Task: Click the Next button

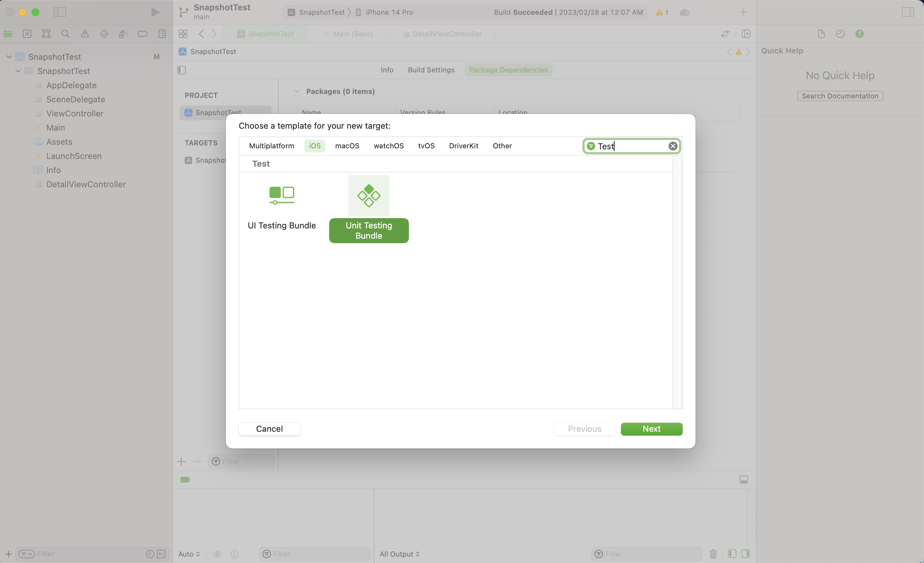Action: tap(651, 429)
